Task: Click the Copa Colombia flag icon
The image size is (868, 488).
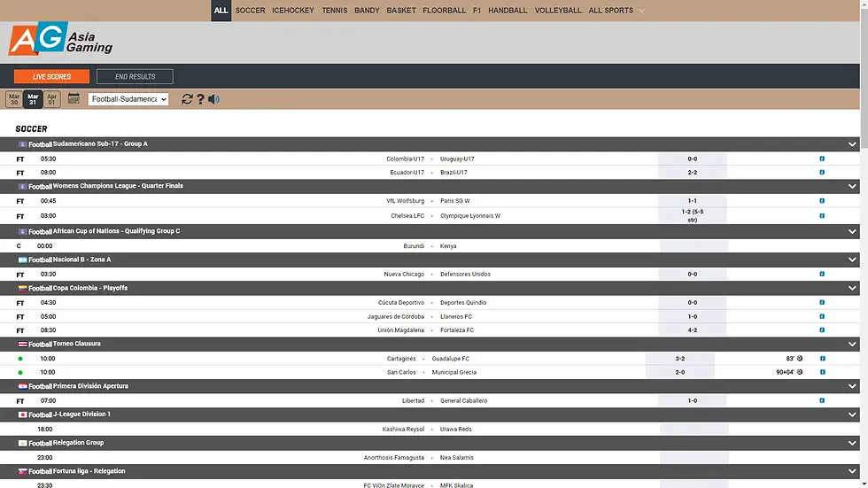Action: coord(23,288)
